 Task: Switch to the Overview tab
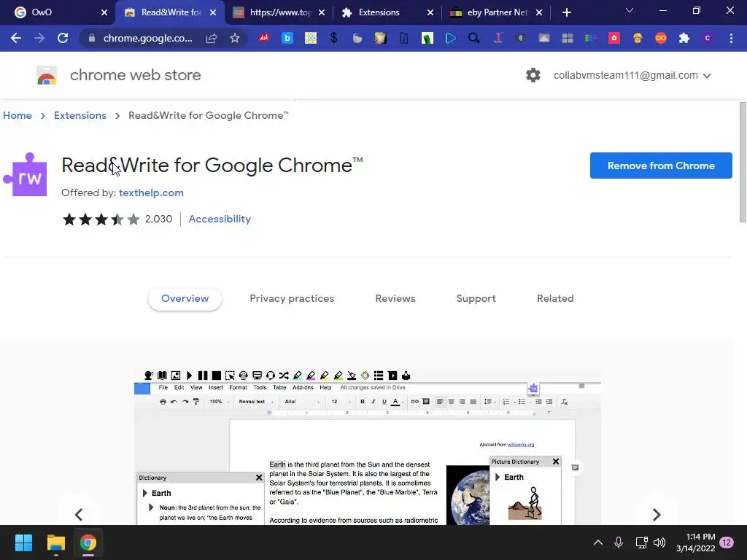click(185, 298)
